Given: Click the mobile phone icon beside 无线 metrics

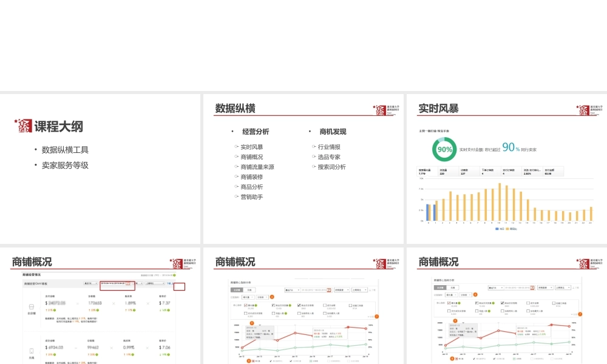Looking at the screenshot, I should (x=31, y=350).
